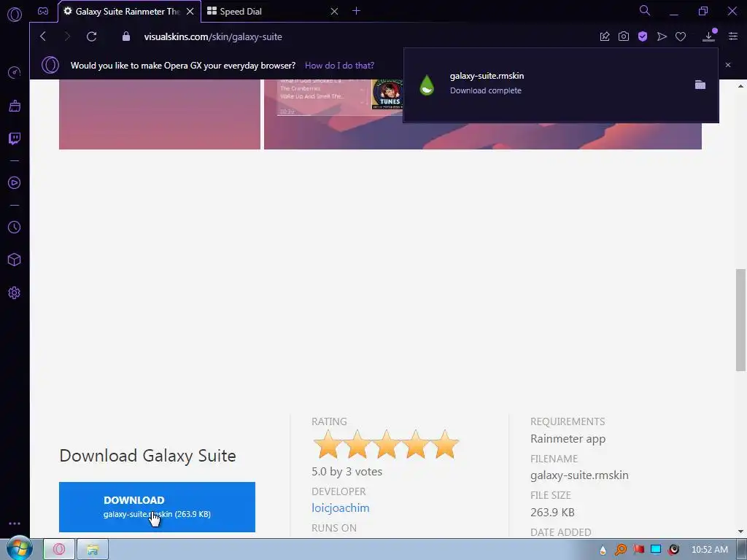Open My Flow send icon
This screenshot has height=560, width=747.
coord(662,36)
